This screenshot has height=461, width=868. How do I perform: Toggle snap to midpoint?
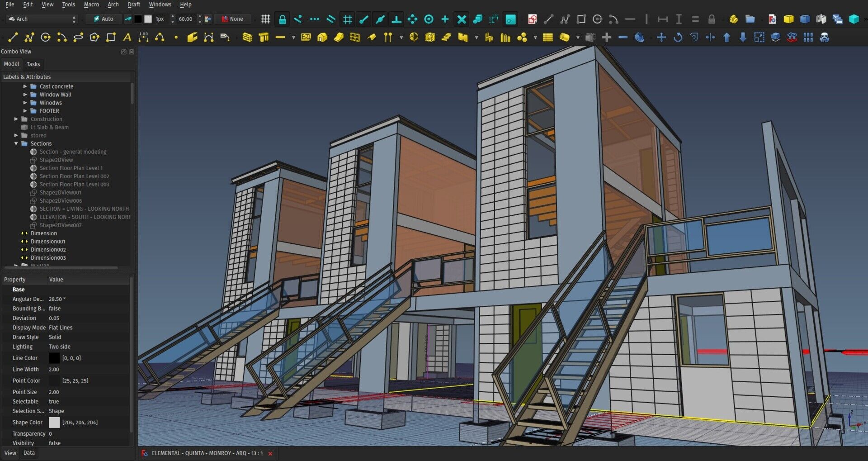click(x=380, y=19)
